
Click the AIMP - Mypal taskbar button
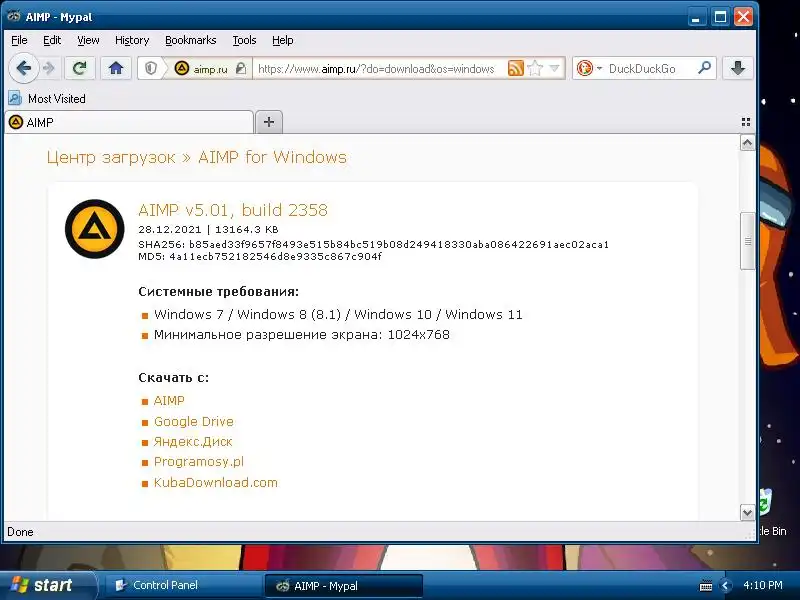(343, 586)
